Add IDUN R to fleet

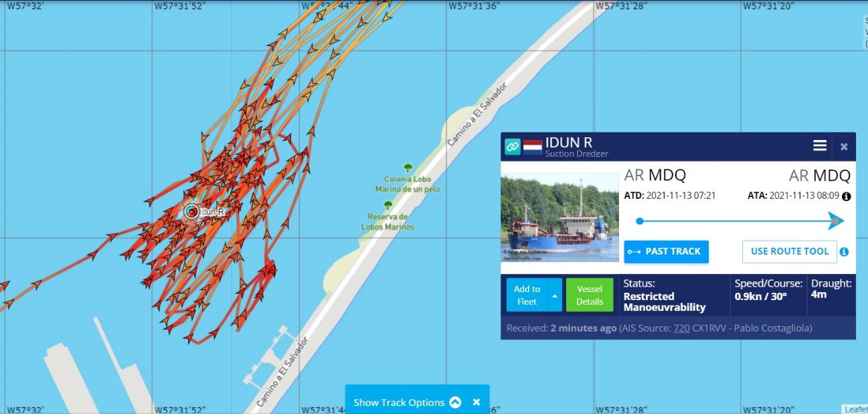point(527,295)
